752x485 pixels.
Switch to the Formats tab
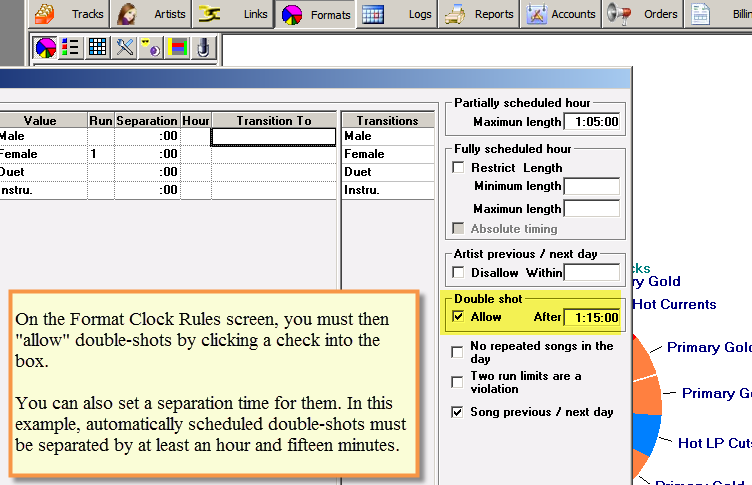316,15
